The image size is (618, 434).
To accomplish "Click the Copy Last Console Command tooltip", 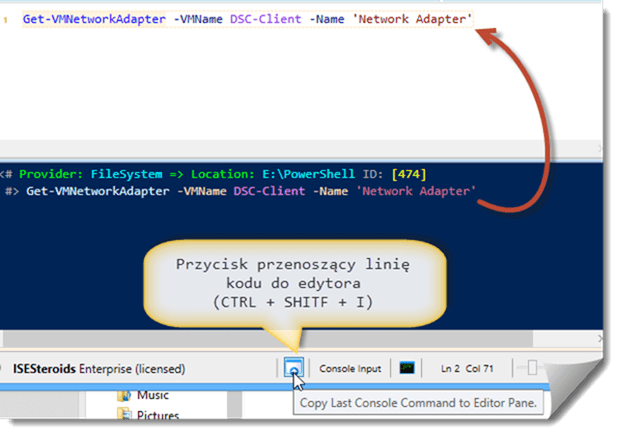I will [x=420, y=402].
